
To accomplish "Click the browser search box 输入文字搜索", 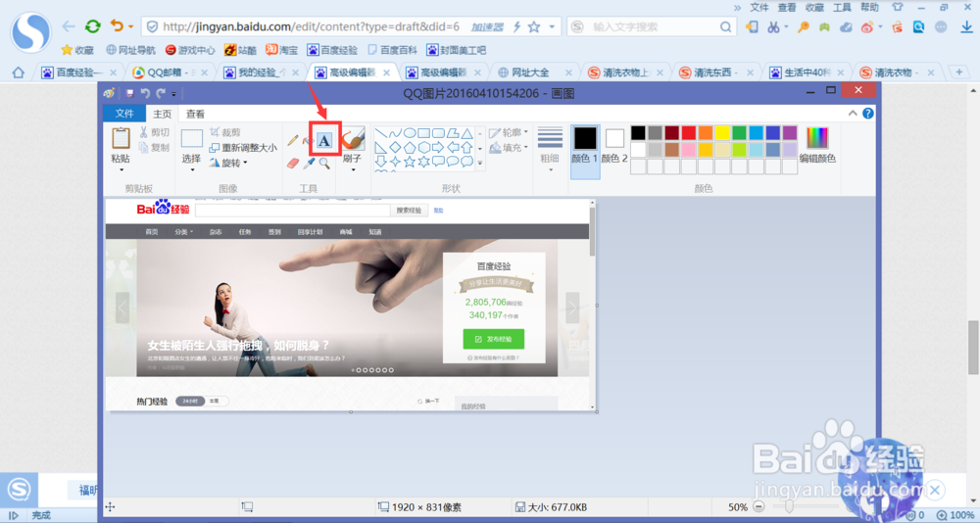I will tap(650, 26).
